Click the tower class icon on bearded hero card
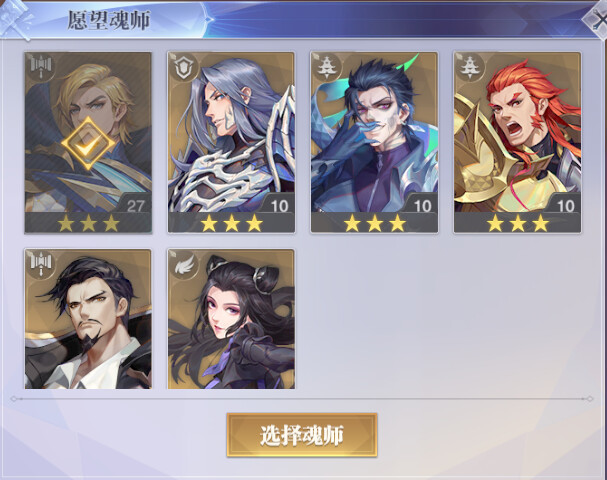 pyautogui.click(x=41, y=264)
